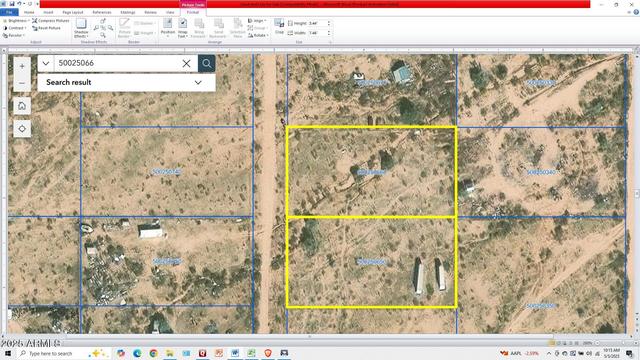640x360 pixels.
Task: Click the map home extent icon
Action: (22, 106)
